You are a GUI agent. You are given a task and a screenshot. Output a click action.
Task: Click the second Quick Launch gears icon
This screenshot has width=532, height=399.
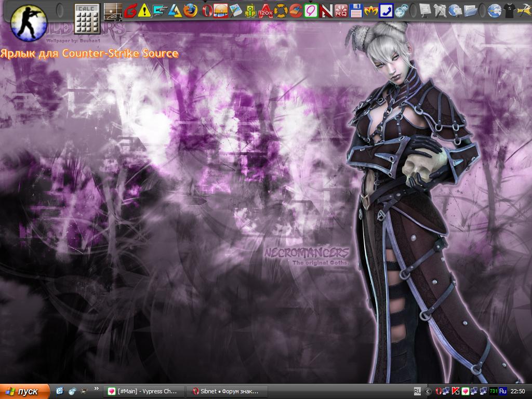coord(72,391)
